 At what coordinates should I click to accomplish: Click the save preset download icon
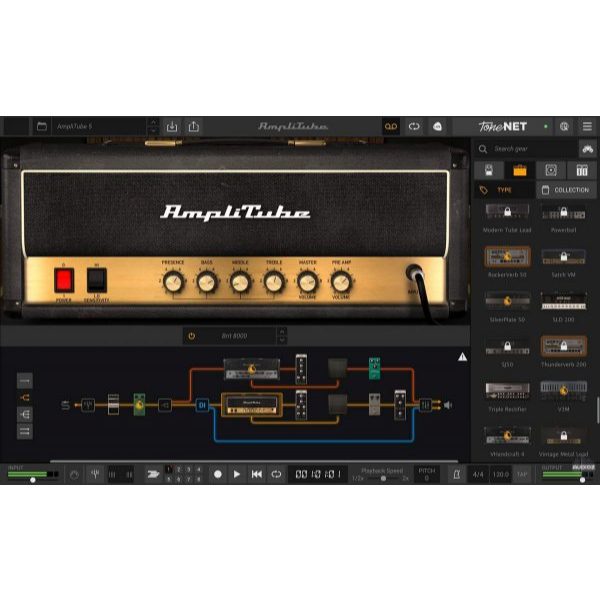(x=172, y=126)
